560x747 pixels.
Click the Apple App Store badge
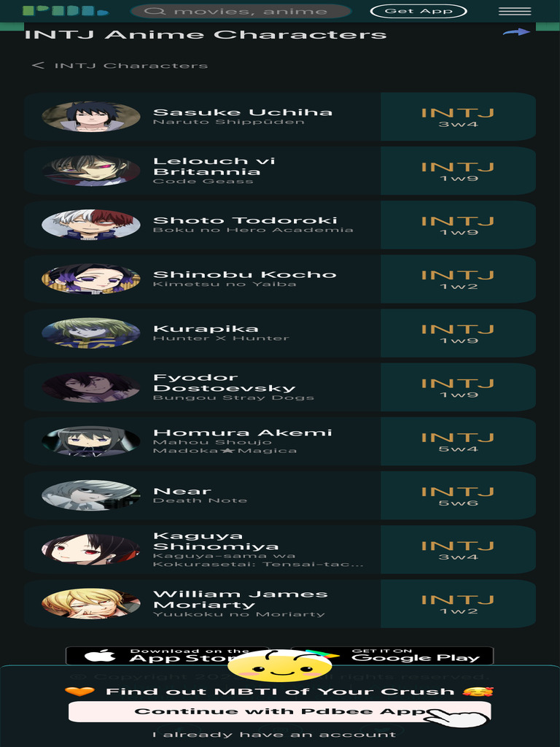pos(167,656)
